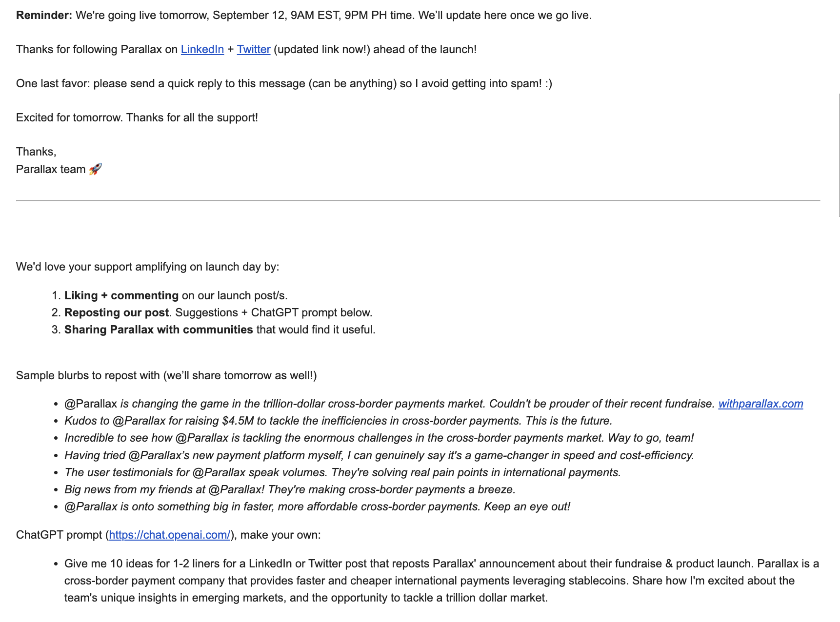Click the "Excited for tomorrow" line
This screenshot has width=840, height=622.
point(137,117)
